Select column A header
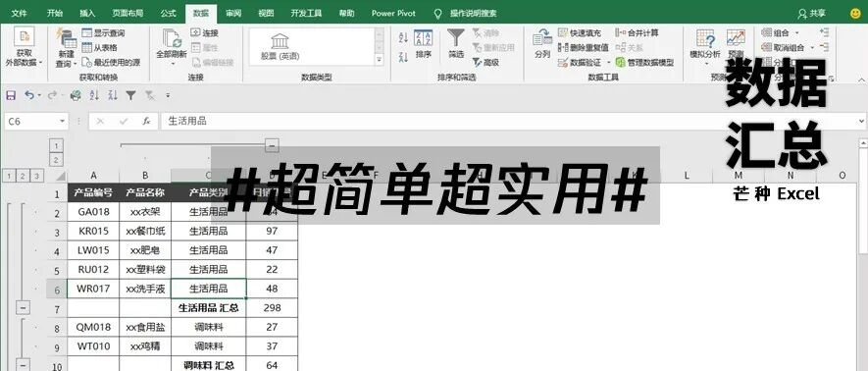The height and width of the screenshot is (371, 868). click(93, 176)
